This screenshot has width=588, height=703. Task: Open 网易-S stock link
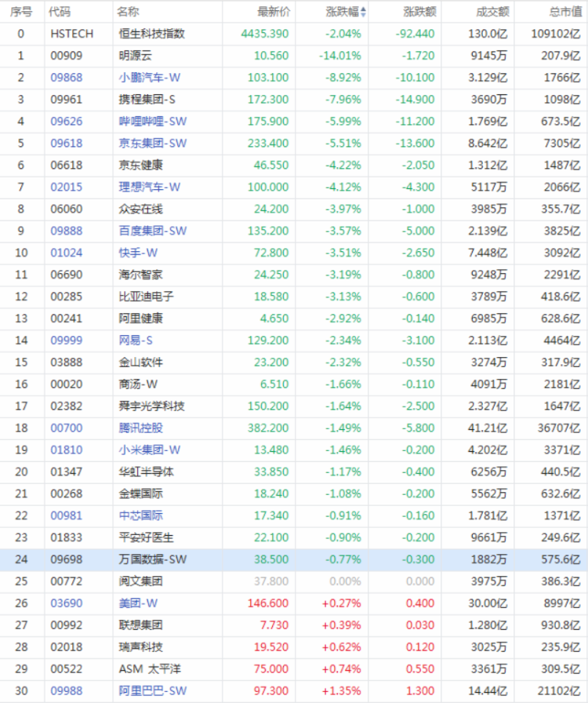coord(136,341)
